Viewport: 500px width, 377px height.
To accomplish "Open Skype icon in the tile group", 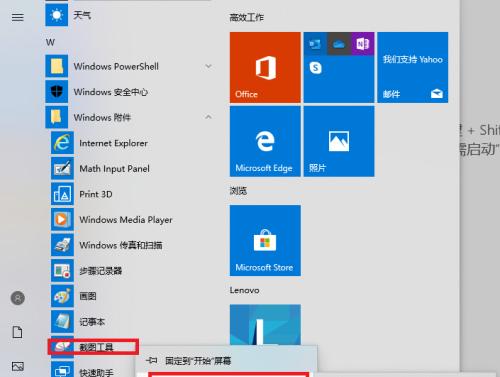I will click(315, 68).
